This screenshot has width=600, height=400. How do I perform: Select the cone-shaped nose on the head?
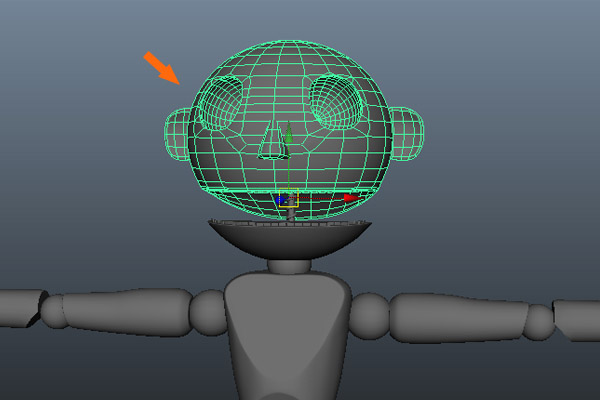[x=273, y=143]
